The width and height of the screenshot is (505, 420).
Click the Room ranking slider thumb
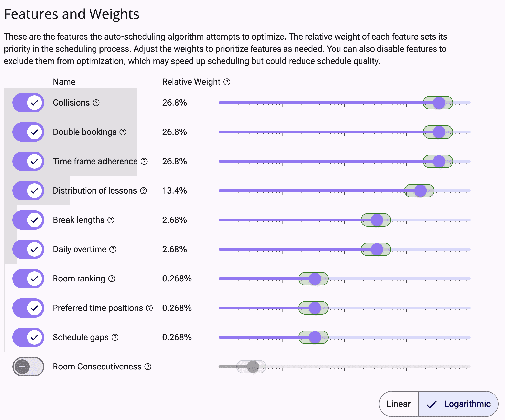click(x=315, y=279)
